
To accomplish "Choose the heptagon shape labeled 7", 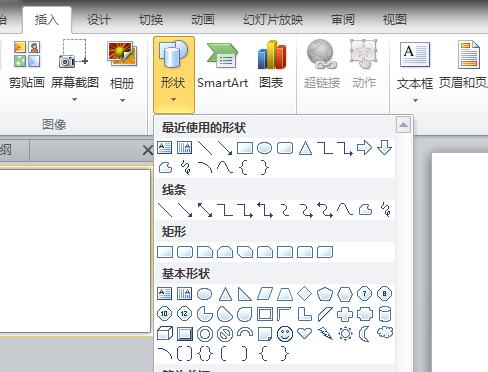I will [364, 294].
